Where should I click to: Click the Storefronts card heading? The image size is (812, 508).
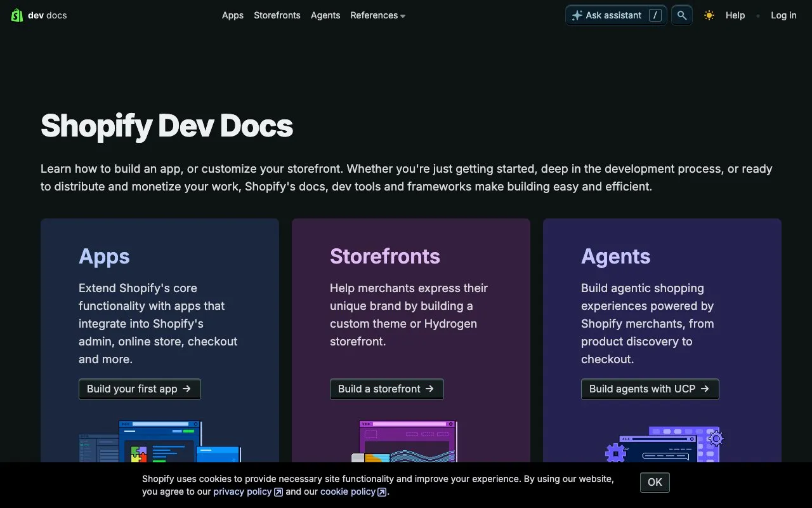coord(385,257)
